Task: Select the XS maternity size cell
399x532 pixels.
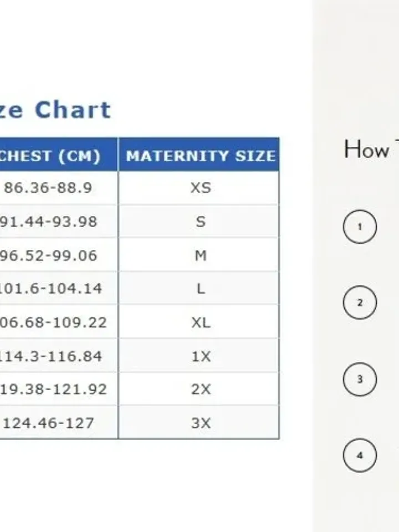Action: pyautogui.click(x=199, y=188)
